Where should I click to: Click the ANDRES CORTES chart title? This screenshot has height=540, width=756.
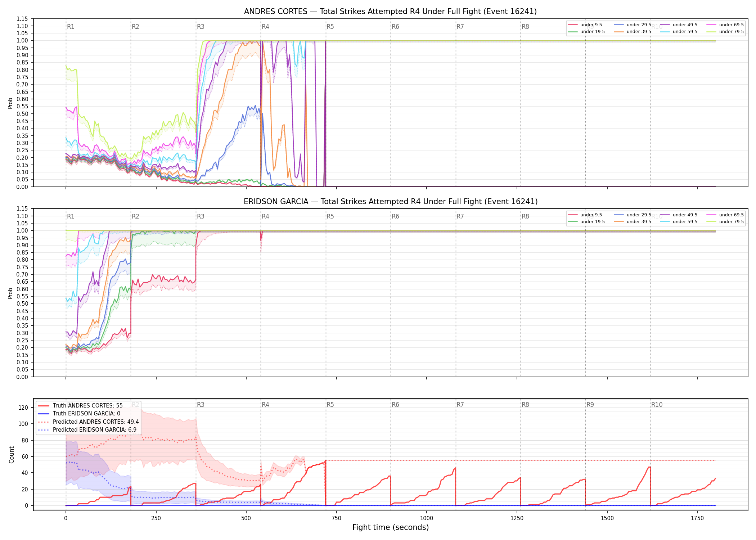point(390,12)
